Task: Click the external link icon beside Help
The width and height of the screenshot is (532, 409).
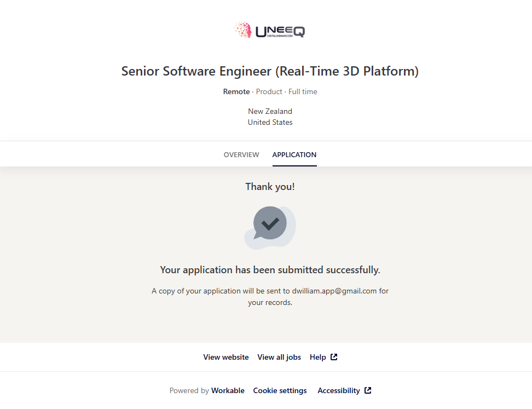Action: (334, 357)
